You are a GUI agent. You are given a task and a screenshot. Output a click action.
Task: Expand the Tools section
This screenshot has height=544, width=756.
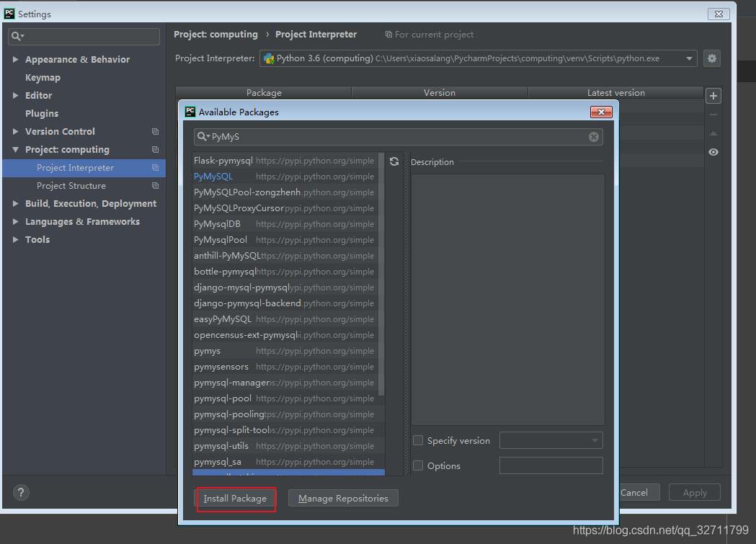[15, 239]
